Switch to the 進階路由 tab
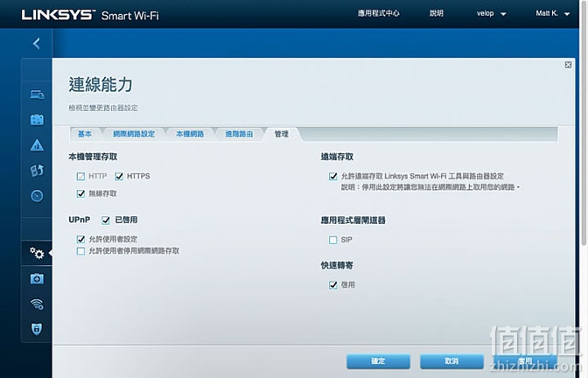 click(239, 134)
